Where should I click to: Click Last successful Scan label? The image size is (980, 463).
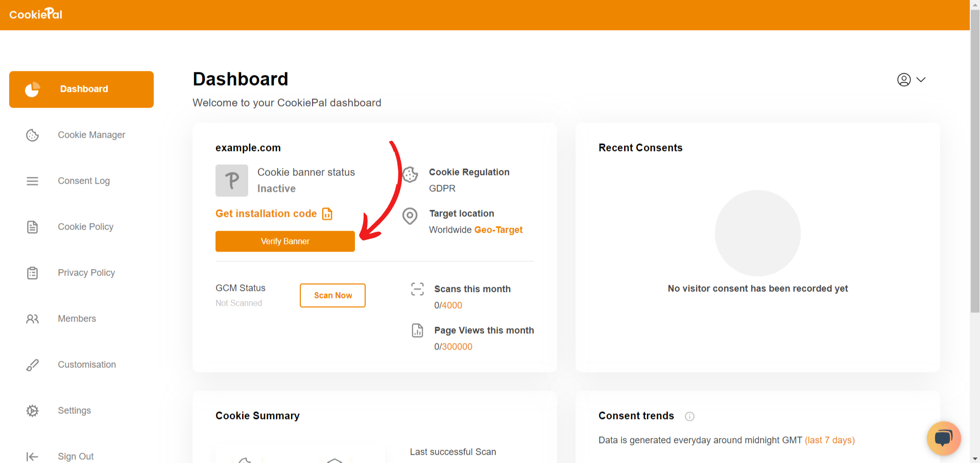coord(453,452)
